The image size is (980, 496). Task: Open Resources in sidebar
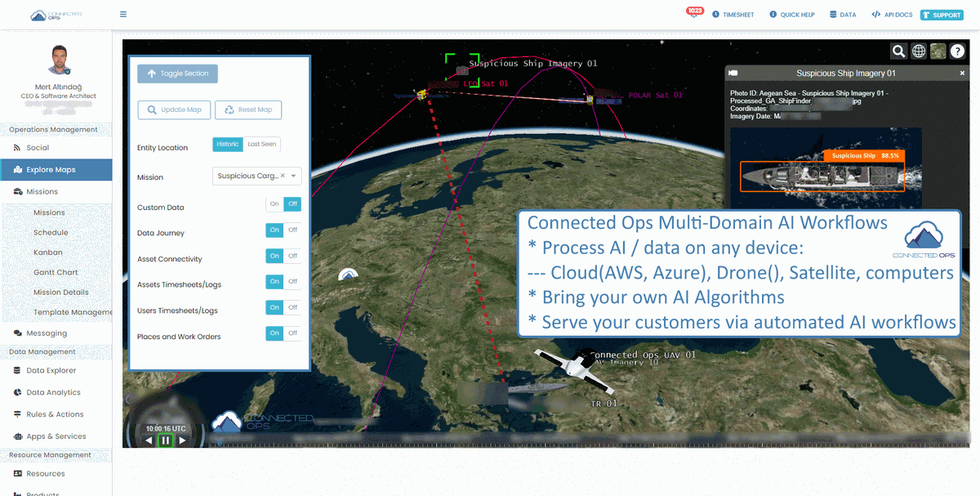[x=45, y=474]
